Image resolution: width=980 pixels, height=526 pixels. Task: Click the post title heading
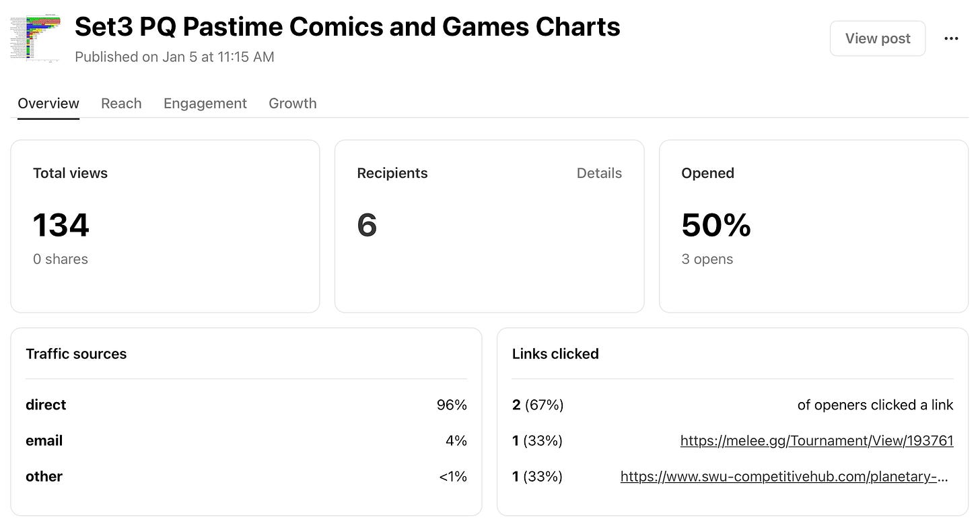pos(347,27)
